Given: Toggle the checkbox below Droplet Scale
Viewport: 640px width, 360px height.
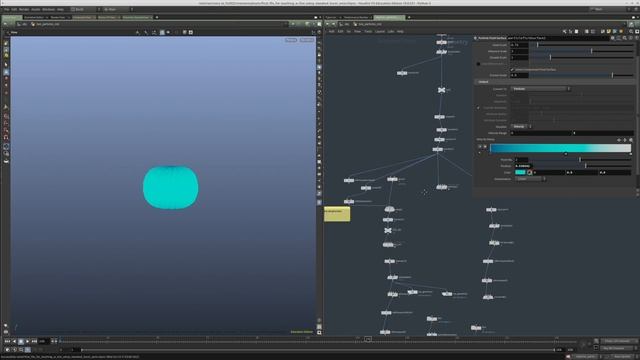Looking at the screenshot, I should coord(478,64).
